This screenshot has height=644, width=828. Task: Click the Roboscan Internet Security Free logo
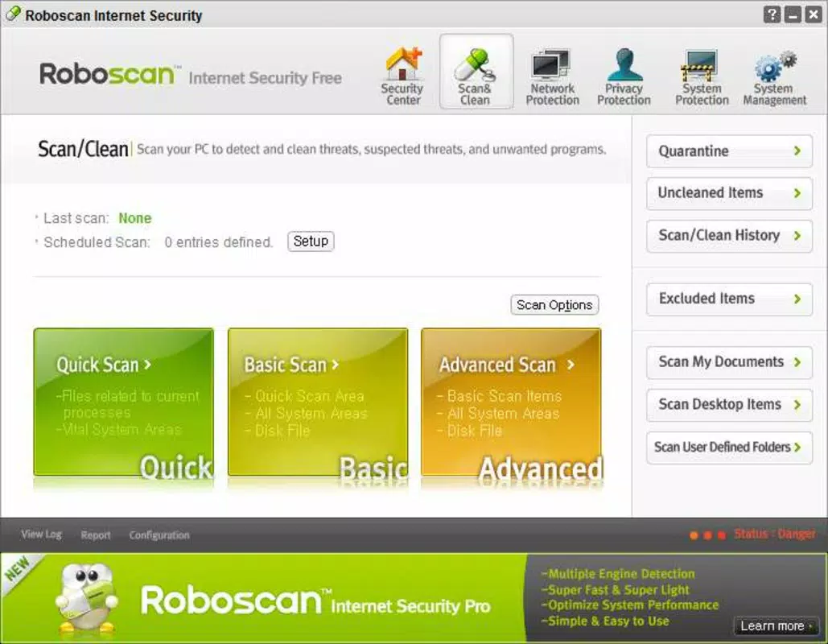pyautogui.click(x=190, y=75)
